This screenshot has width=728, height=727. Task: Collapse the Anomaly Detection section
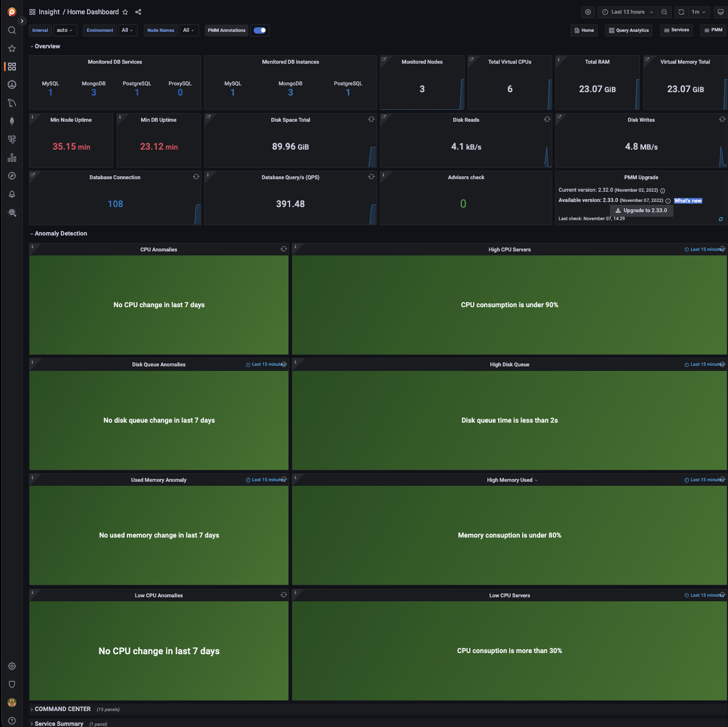click(60, 233)
